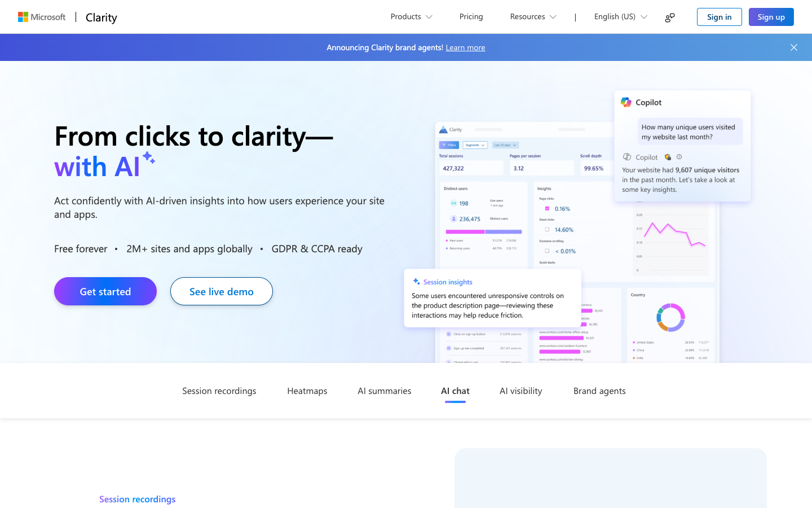Select the Session recordings tab

point(219,391)
